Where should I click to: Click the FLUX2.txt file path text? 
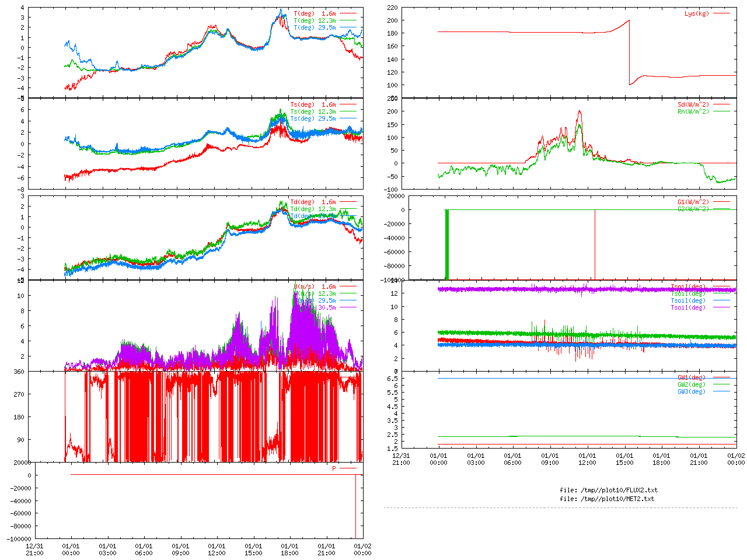point(609,491)
